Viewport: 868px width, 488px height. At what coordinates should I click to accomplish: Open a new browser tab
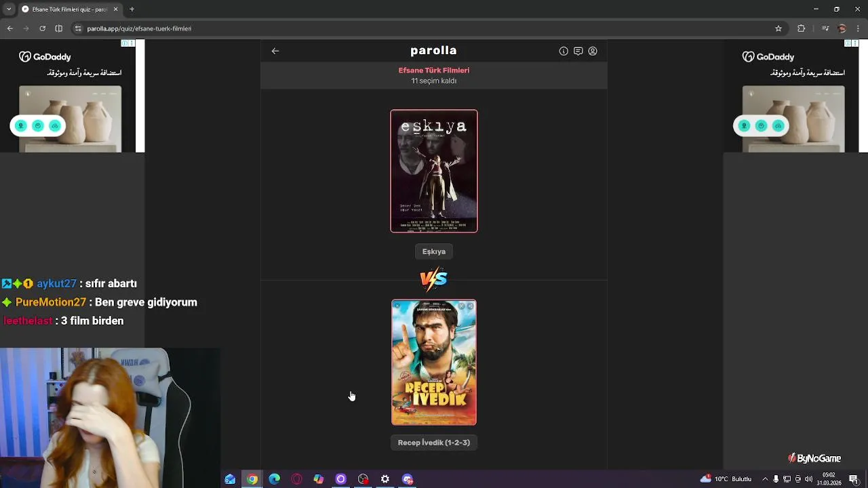point(132,9)
